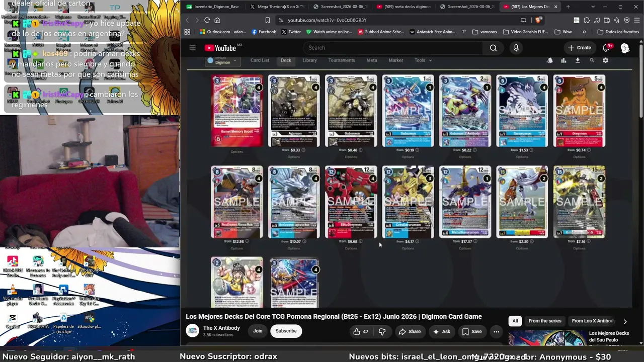This screenshot has width=644, height=362.
Task: Dislike the video with thumbs down
Action: coord(382,331)
